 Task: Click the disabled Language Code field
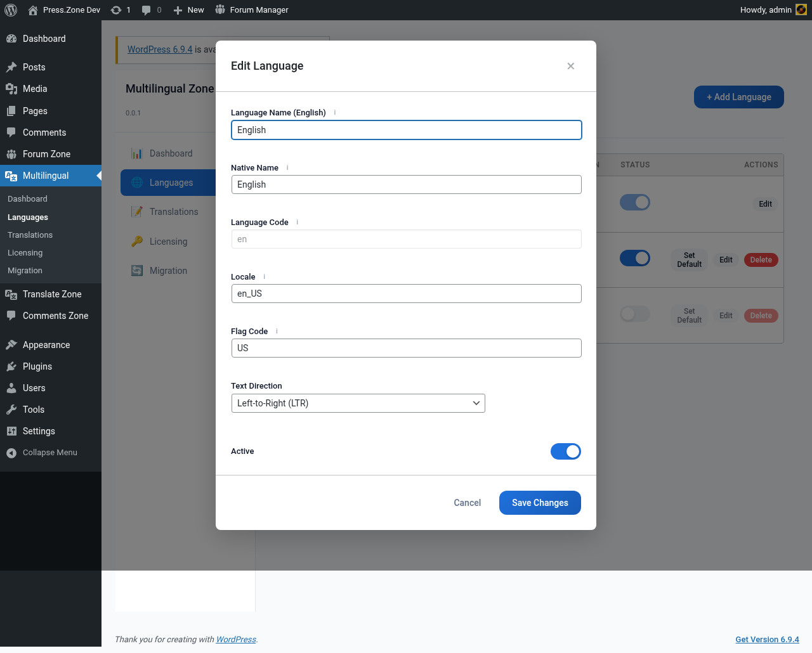[x=407, y=239]
